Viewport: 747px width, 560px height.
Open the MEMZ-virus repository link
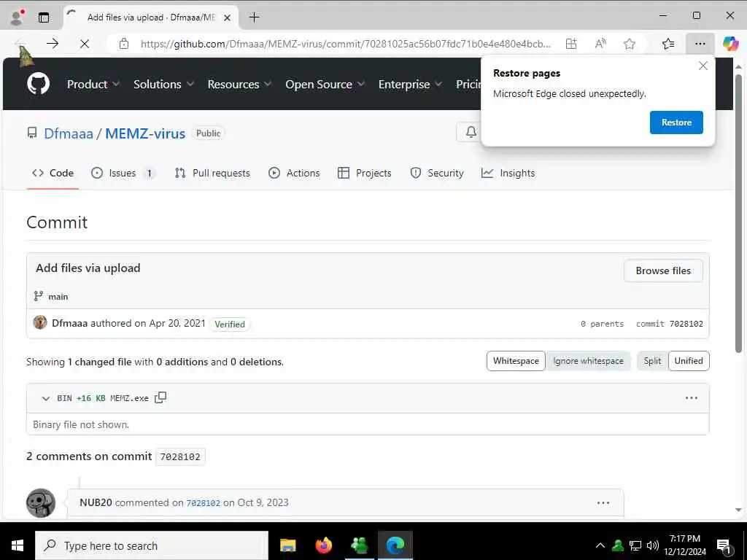145,133
